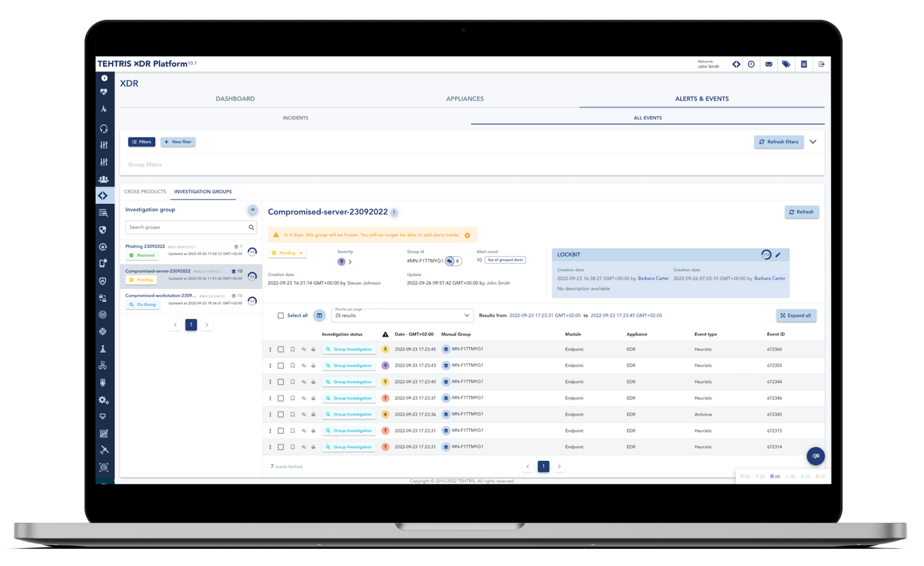
Task: Click the Refresh filters button
Action: 779,142
